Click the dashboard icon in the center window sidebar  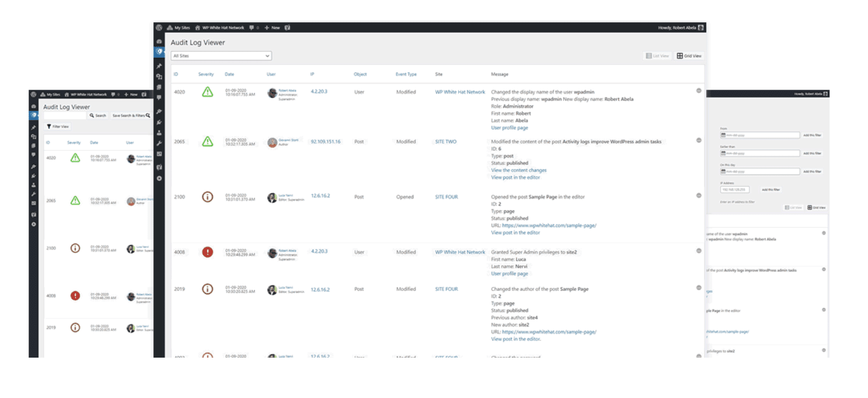click(159, 41)
